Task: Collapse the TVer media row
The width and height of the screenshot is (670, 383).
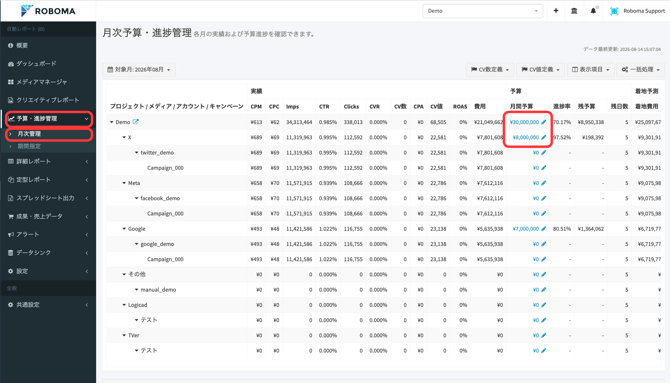Action: click(x=124, y=336)
